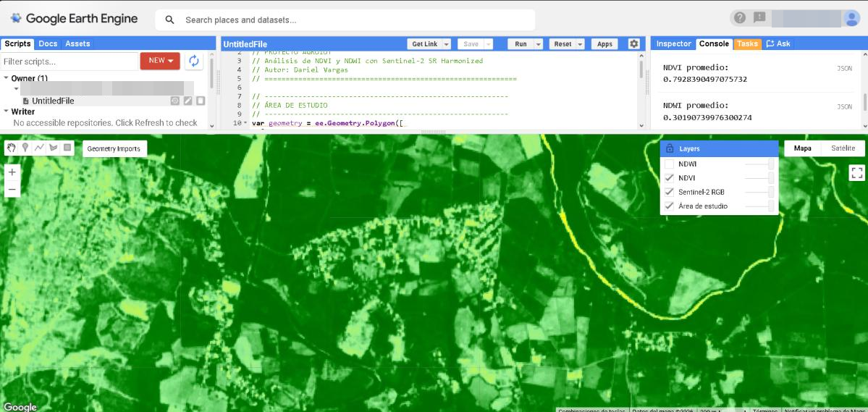868x412 pixels.
Task: Refresh the script repositories
Action: (x=194, y=61)
